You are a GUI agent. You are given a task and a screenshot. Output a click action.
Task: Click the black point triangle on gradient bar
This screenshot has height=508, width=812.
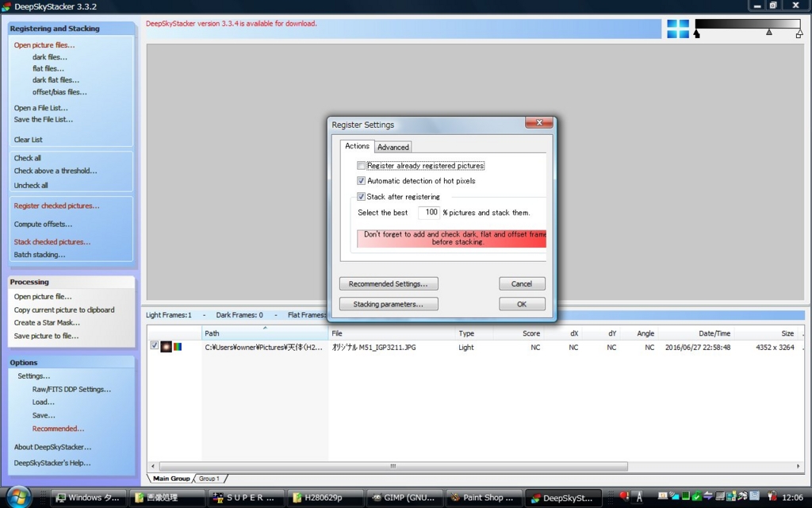click(x=696, y=33)
